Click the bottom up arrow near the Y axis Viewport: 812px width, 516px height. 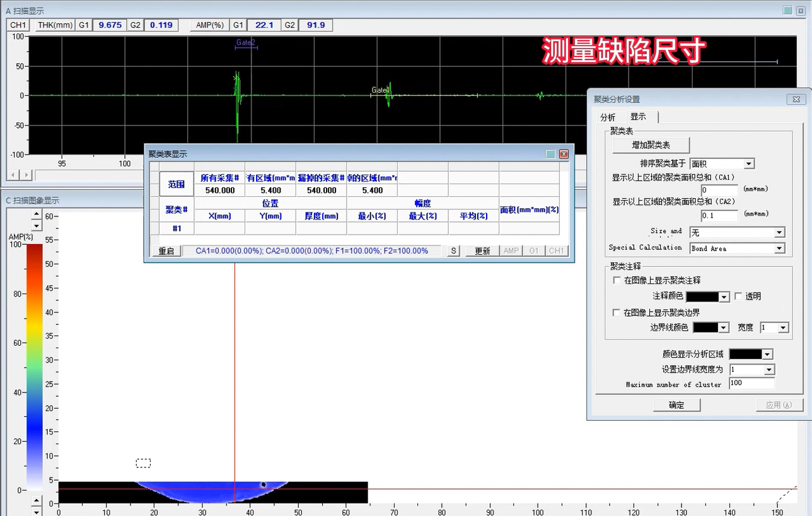point(37,501)
